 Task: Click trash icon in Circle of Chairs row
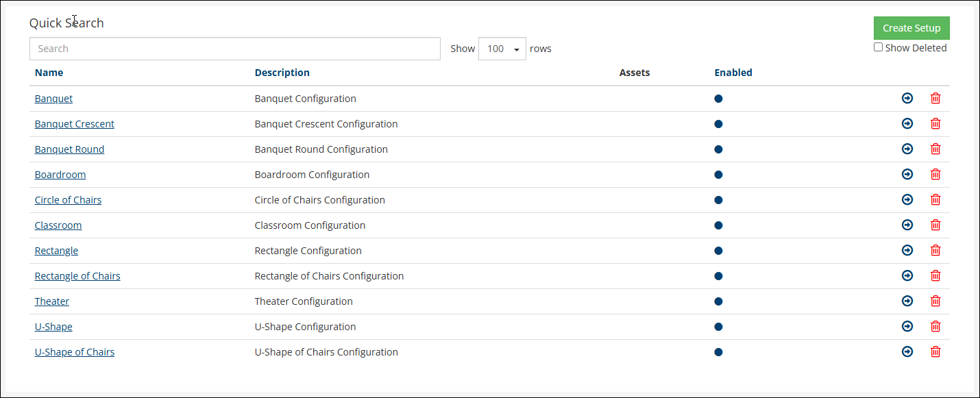pos(935,200)
